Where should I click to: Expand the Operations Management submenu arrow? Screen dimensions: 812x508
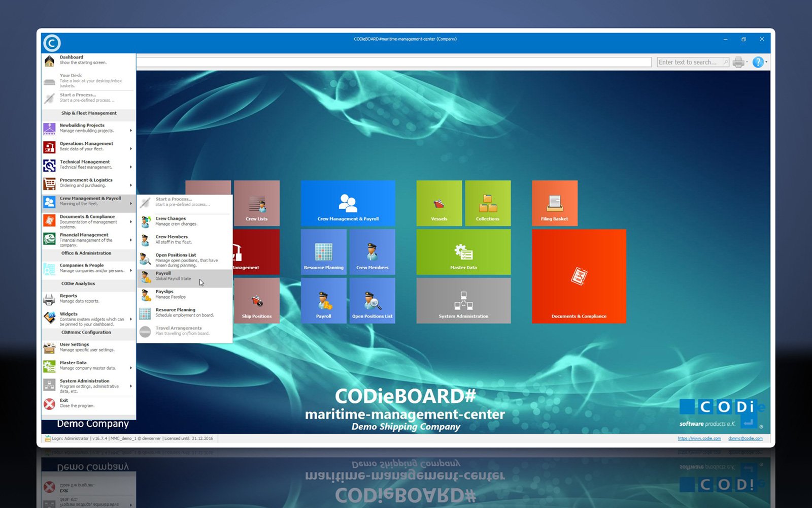[x=131, y=149]
